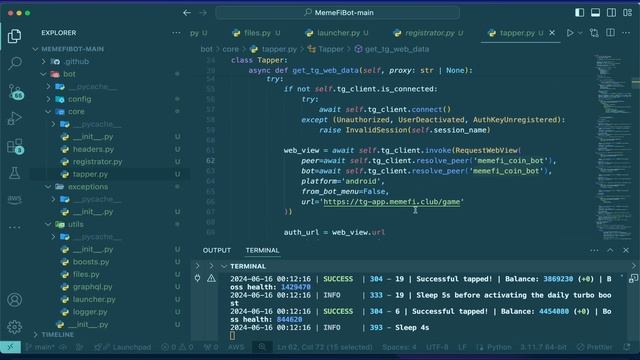Open the Extensions view in activity bar
Image resolution: width=640 pixels, height=360 pixels.
[16, 146]
